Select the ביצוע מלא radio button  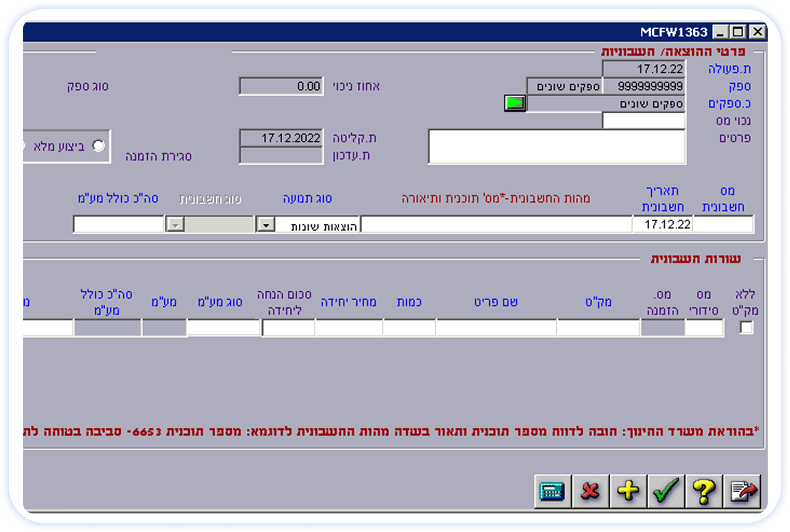coord(98,146)
